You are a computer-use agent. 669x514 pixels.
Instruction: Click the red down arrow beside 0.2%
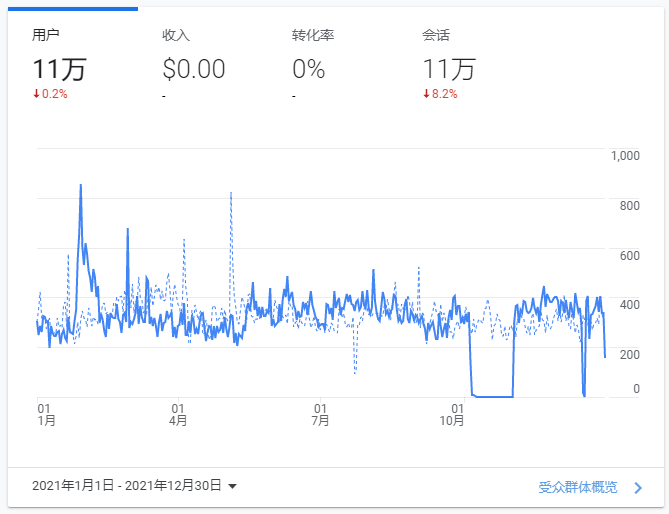coord(36,94)
